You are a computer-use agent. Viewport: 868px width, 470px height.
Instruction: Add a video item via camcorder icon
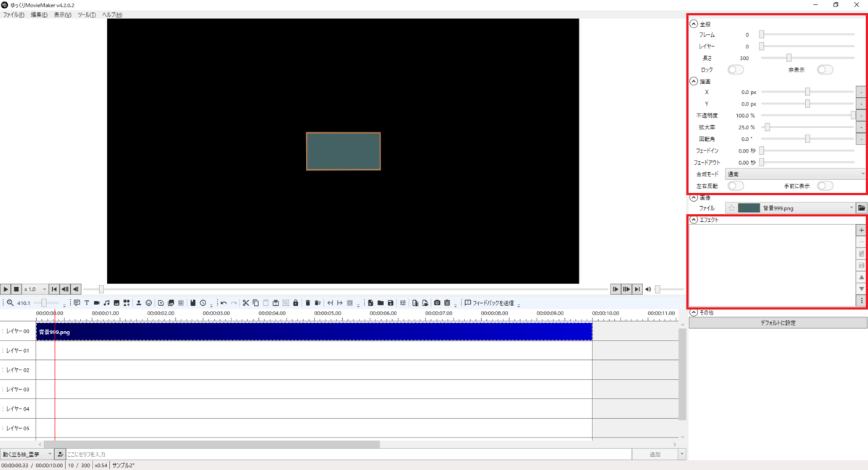click(x=97, y=303)
